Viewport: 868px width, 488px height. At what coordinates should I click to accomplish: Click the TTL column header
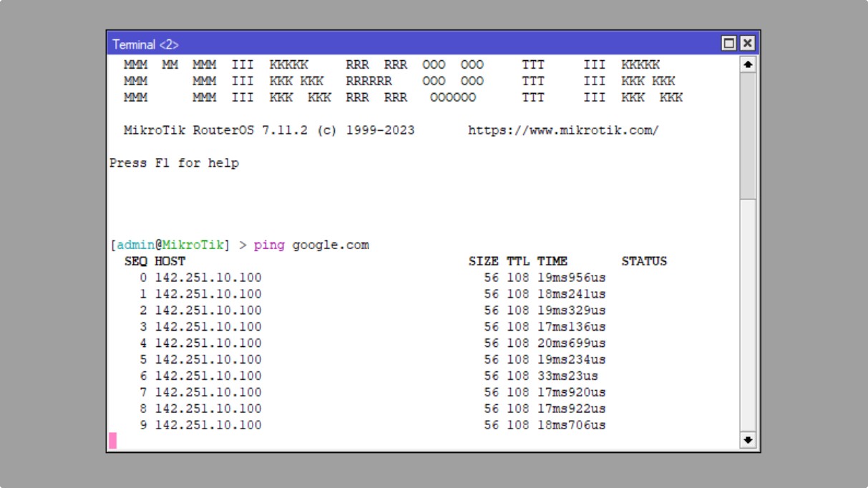518,261
